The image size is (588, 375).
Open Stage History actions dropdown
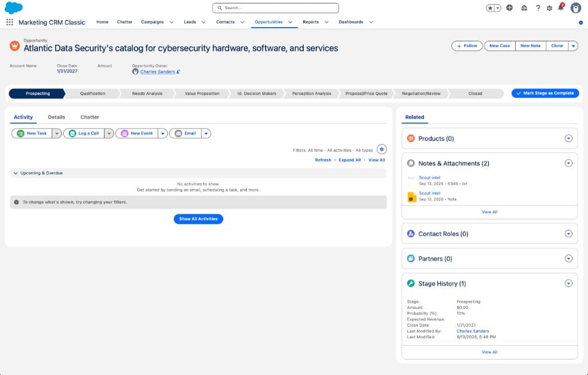(568, 284)
